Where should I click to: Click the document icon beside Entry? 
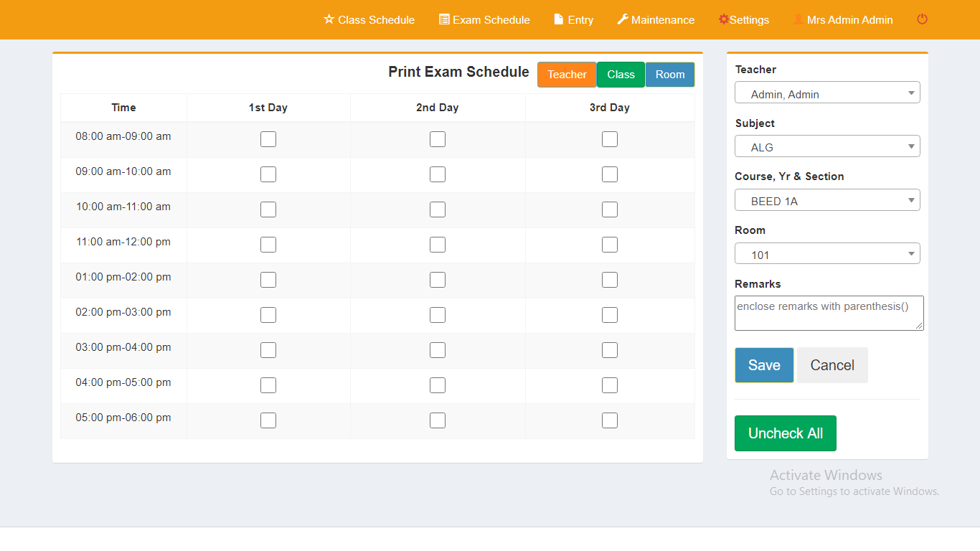[559, 19]
